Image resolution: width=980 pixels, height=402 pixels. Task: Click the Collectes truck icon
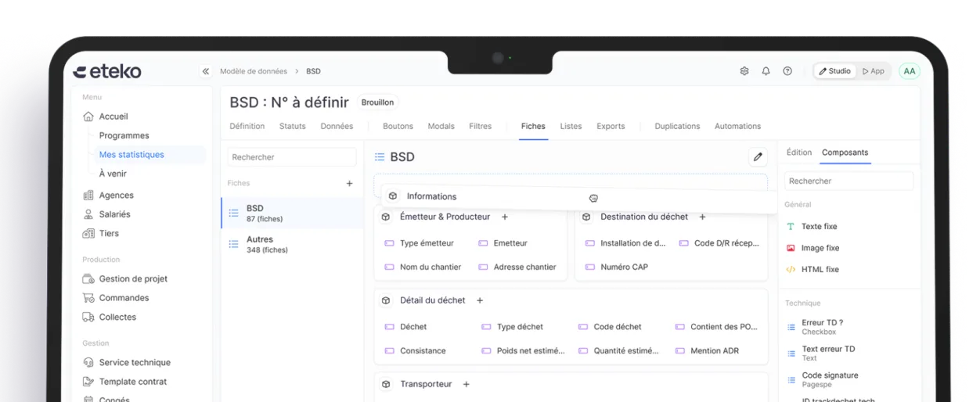(88, 317)
